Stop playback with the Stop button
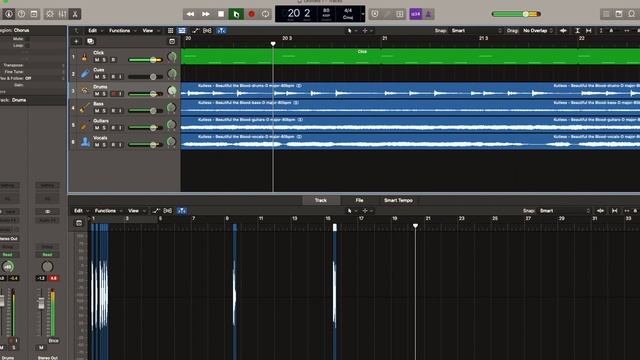The image size is (640, 360). [x=221, y=14]
